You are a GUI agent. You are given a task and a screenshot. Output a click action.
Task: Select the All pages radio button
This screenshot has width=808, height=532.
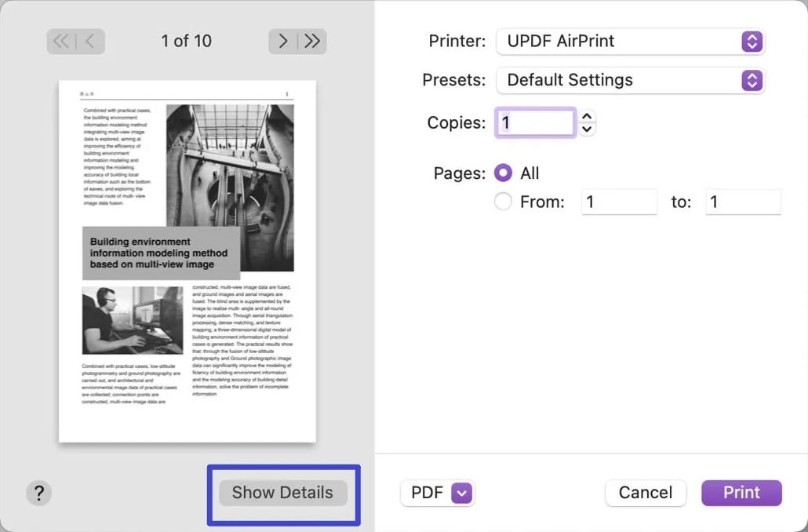pos(504,173)
